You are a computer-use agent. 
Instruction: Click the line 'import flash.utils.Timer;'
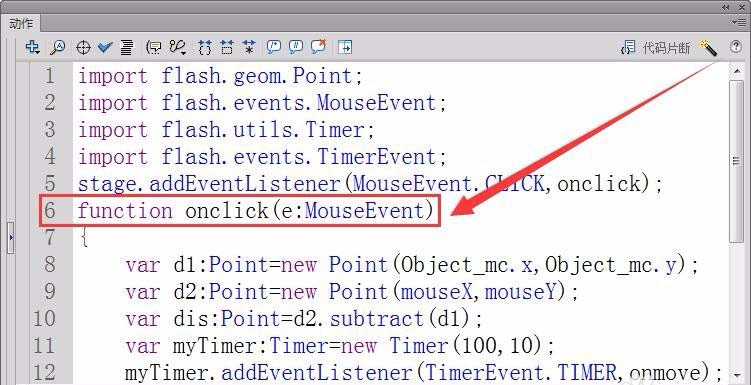click(226, 130)
